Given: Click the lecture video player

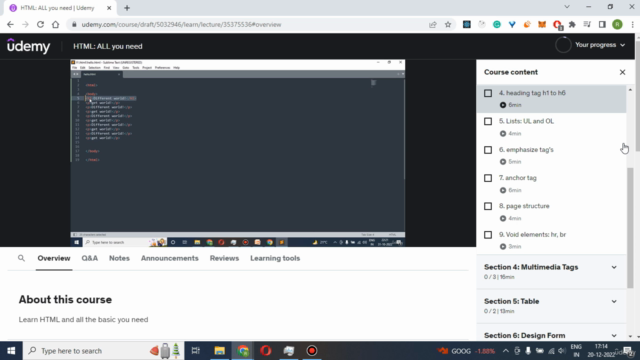Looking at the screenshot, I should (238, 153).
